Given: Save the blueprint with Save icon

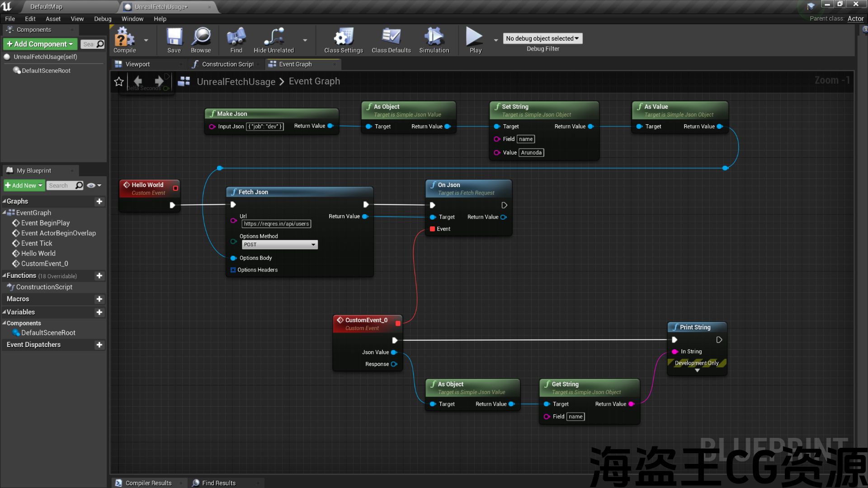Looking at the screenshot, I should click(x=174, y=37).
